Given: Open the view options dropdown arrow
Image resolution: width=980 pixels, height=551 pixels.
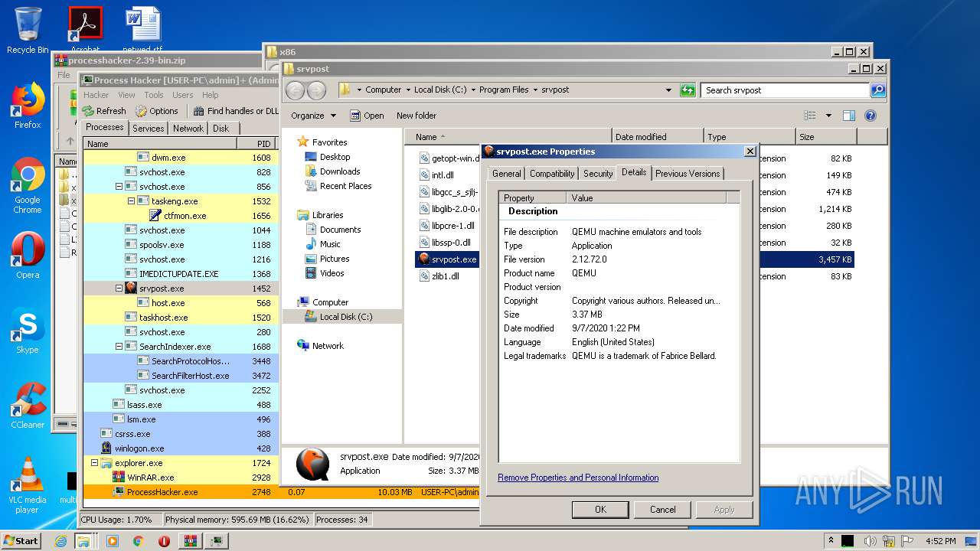Looking at the screenshot, I should tap(828, 116).
